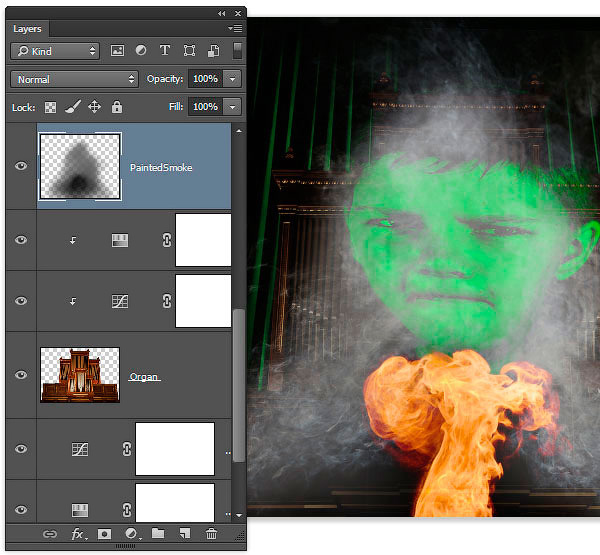Image resolution: width=600 pixels, height=555 pixels.
Task: Click clipped Curves adjustment icon above Organ
Action: click(x=120, y=301)
